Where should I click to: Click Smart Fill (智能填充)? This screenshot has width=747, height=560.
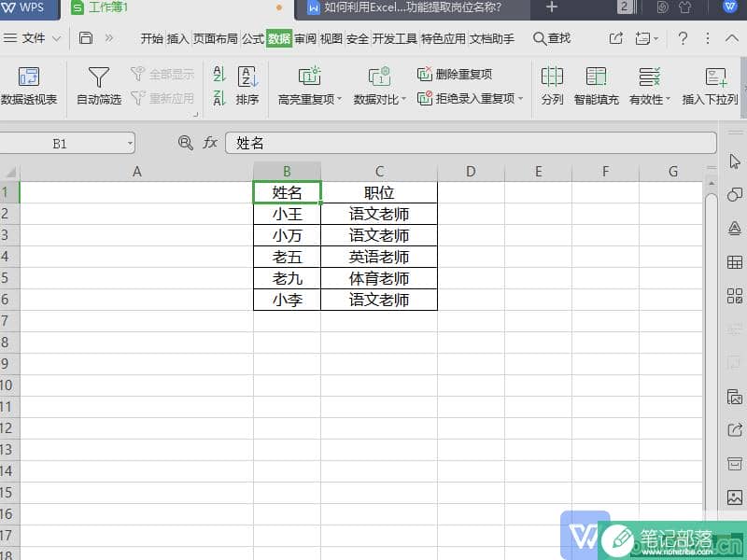pyautogui.click(x=596, y=86)
